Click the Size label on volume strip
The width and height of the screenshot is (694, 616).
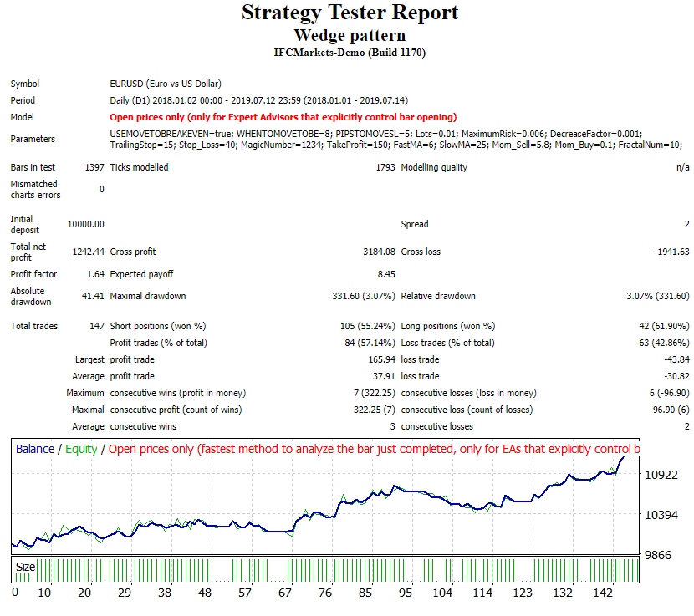26,567
